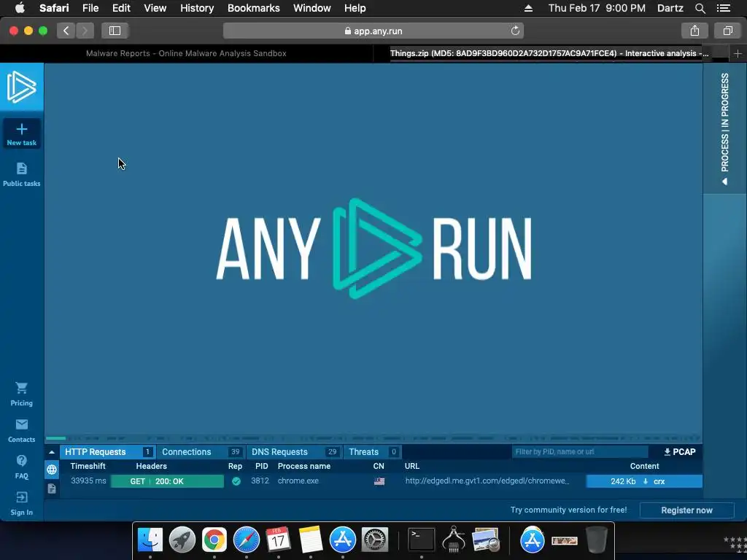
Task: Open Spotlight search in menu bar
Action: pos(700,8)
